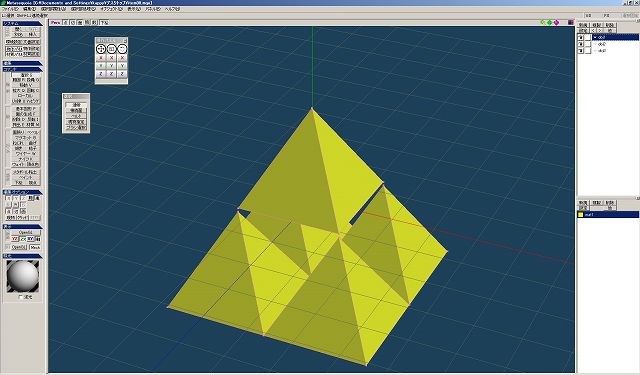Screen dimensions: 640x375
Task: Click the move-view circle icon in floating panel
Action: click(101, 49)
